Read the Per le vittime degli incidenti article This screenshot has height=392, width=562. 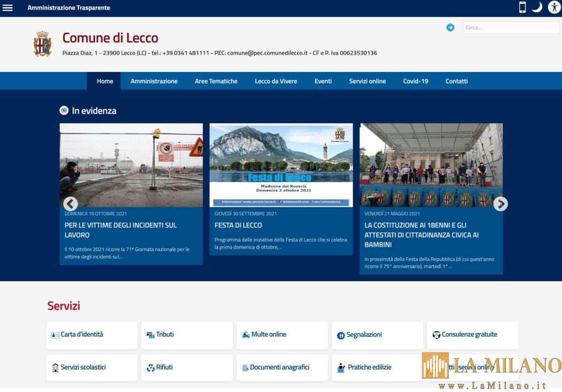coord(120,230)
